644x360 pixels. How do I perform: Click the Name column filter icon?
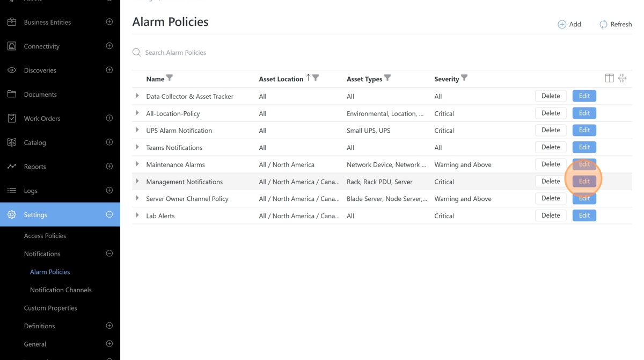pyautogui.click(x=170, y=78)
